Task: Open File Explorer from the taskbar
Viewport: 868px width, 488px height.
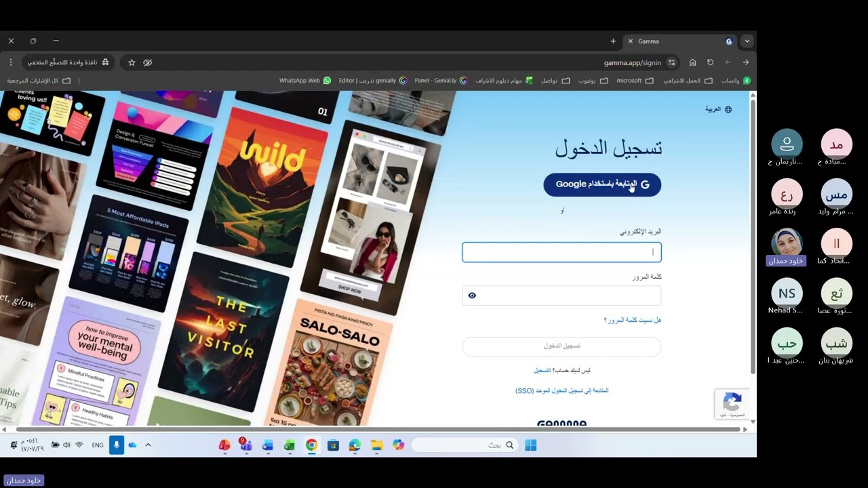Action: tap(376, 445)
